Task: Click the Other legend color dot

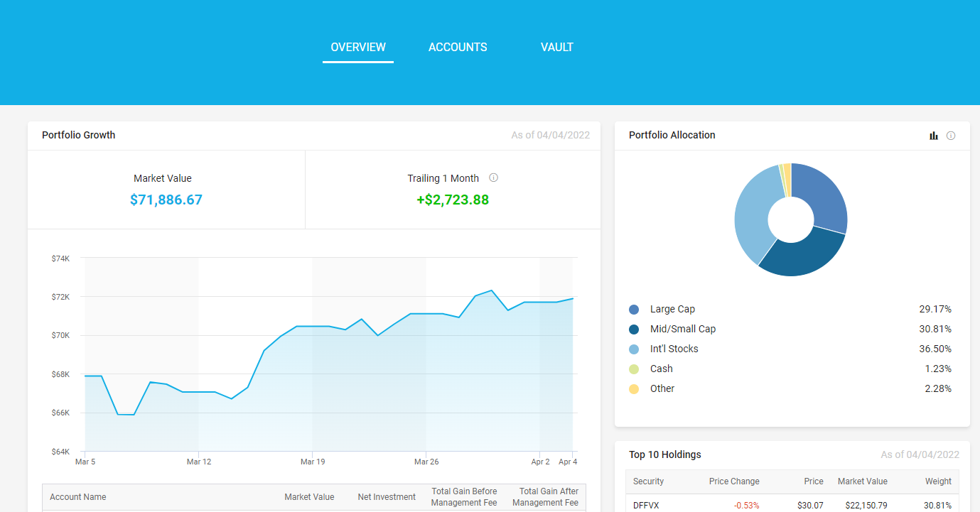Action: click(634, 389)
